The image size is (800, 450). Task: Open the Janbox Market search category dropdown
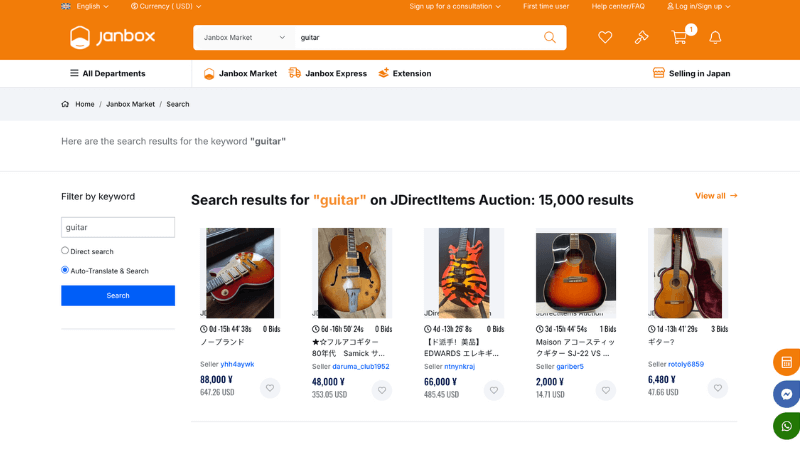click(244, 37)
